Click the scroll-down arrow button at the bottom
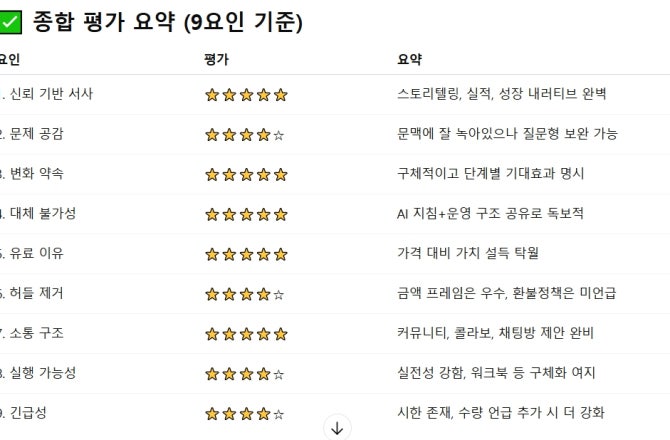Screen dimensions: 670x440 point(337,428)
